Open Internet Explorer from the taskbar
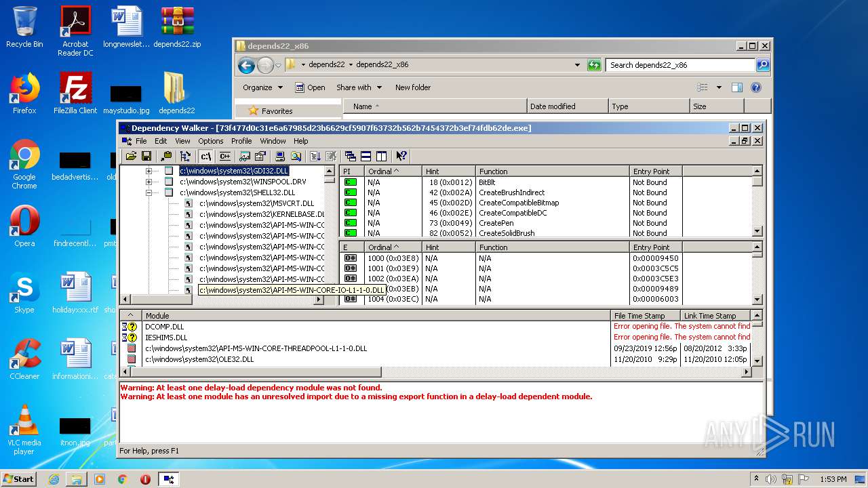 [54, 479]
